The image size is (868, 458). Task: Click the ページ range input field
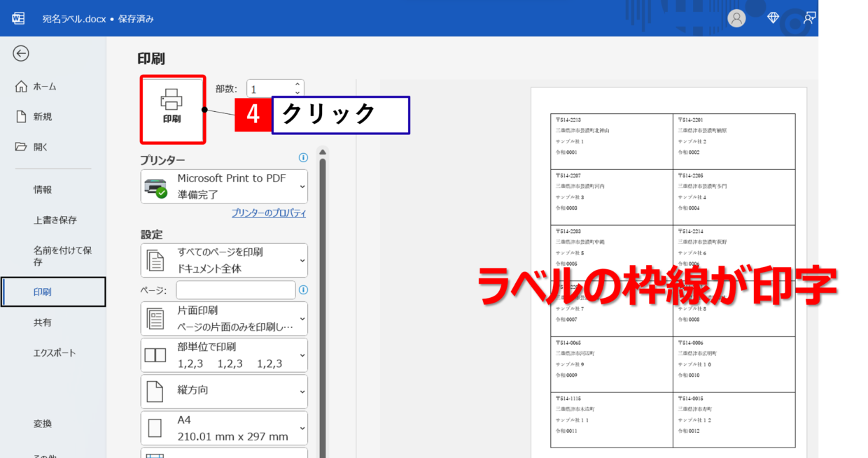pyautogui.click(x=236, y=289)
